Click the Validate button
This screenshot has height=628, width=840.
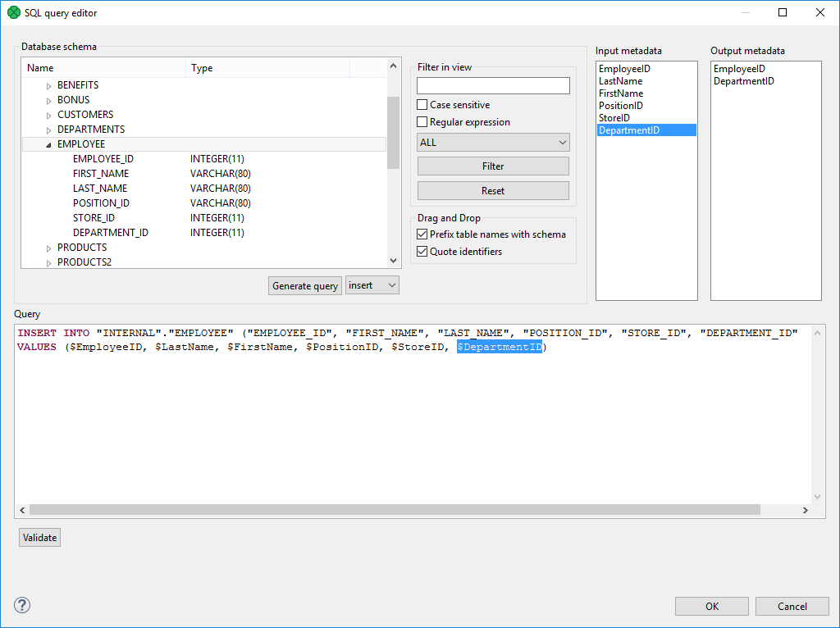pos(39,537)
